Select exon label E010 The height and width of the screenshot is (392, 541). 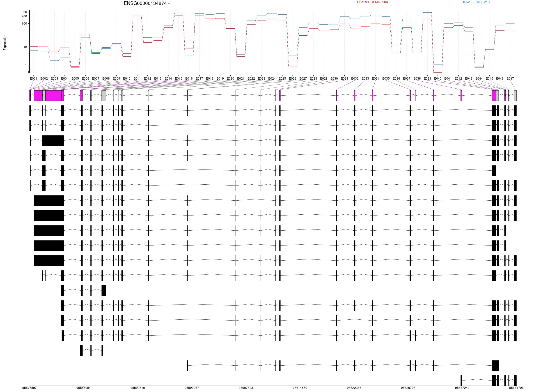[x=127, y=78]
